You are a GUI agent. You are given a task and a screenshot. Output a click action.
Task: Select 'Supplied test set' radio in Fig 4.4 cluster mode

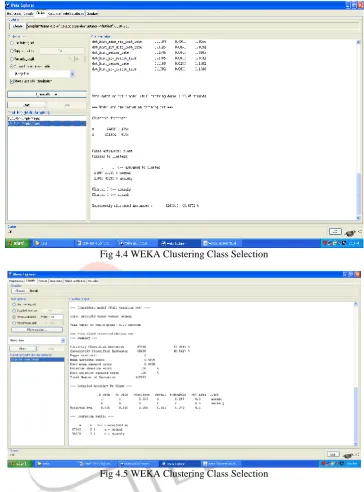(x=12, y=51)
